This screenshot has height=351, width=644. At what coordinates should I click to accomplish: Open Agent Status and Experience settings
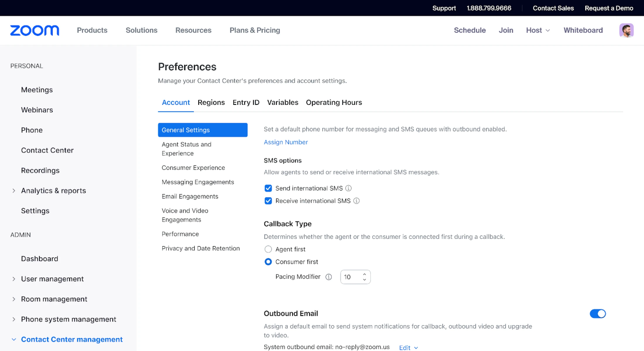tap(186, 149)
